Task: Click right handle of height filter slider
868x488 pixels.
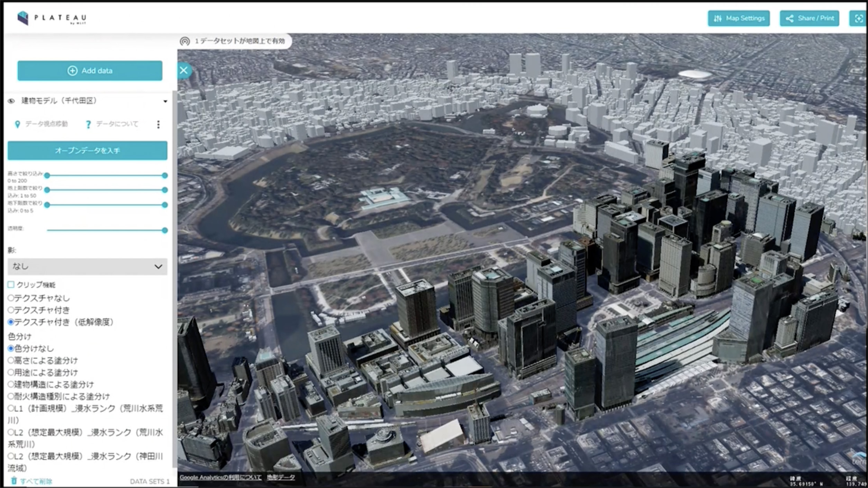Action: click(165, 175)
